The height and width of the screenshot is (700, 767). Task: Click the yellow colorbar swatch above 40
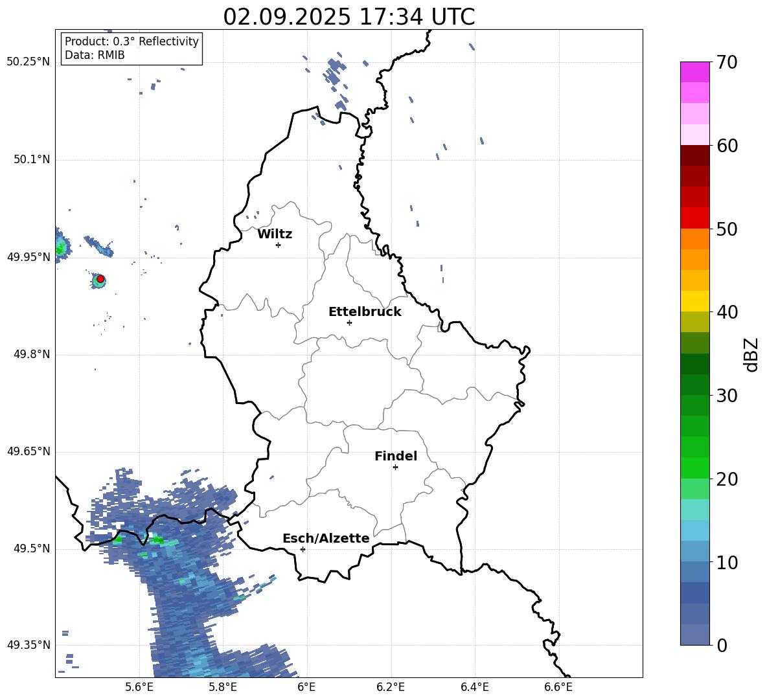coord(694,301)
